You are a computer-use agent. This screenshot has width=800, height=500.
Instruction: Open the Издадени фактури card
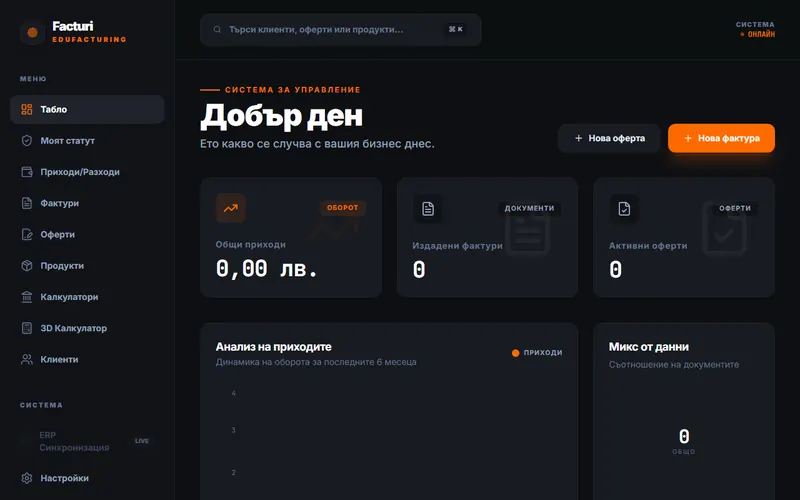[487, 237]
